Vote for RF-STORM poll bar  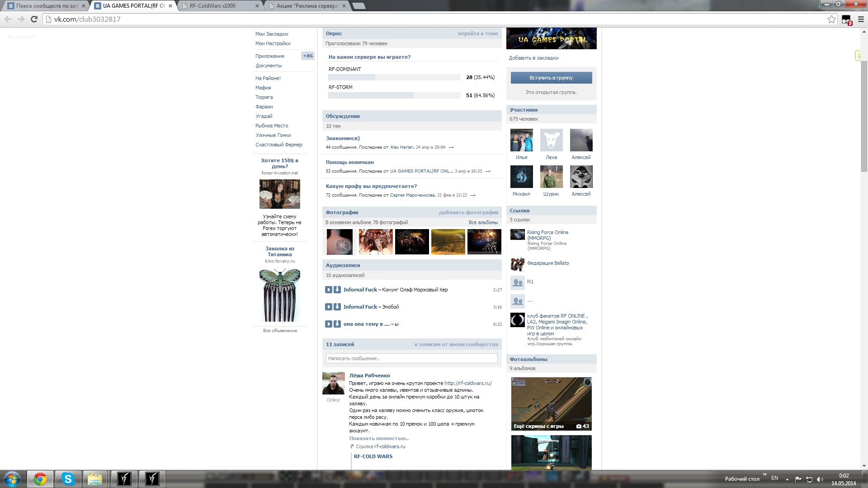click(394, 95)
